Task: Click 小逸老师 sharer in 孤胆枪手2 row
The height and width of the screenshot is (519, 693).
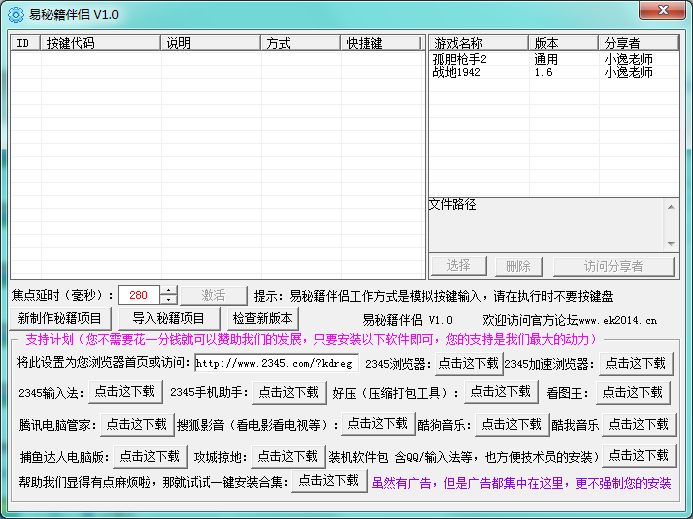Action: coord(628,59)
